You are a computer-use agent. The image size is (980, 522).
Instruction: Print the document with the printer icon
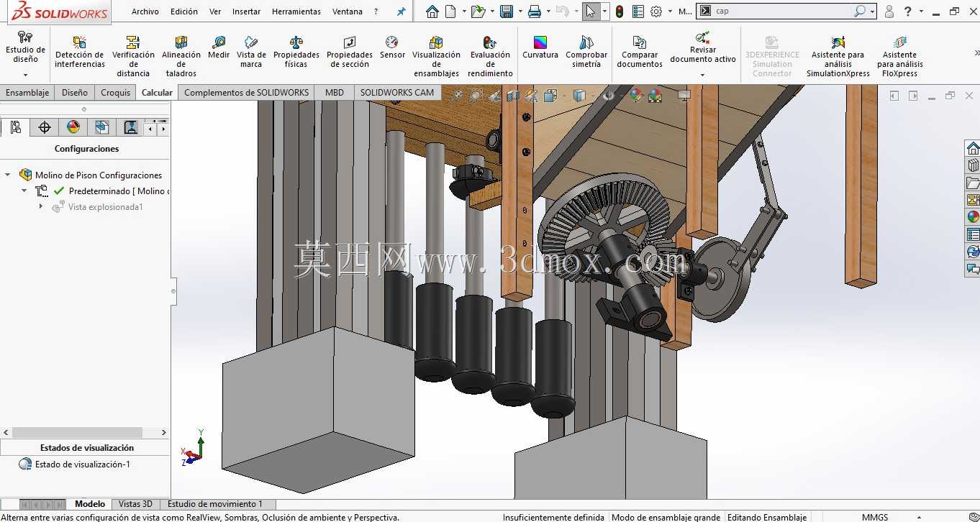pyautogui.click(x=535, y=12)
